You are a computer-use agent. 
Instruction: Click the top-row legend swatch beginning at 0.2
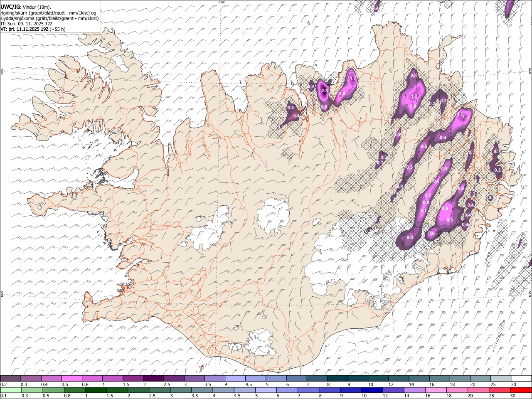coord(10,379)
